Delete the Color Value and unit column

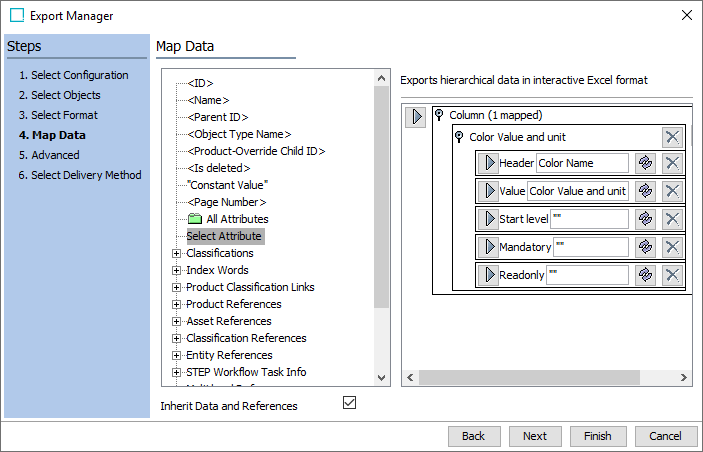click(x=673, y=137)
